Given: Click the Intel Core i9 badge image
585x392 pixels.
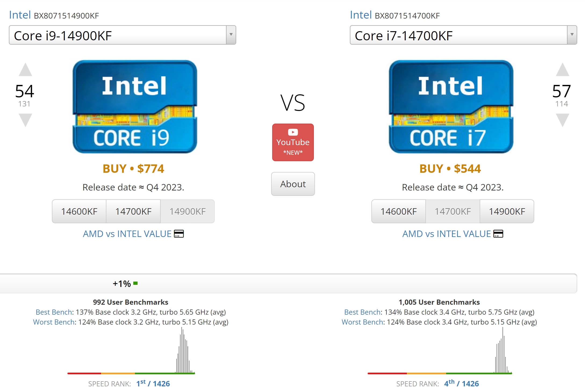Looking at the screenshot, I should coord(135,107).
